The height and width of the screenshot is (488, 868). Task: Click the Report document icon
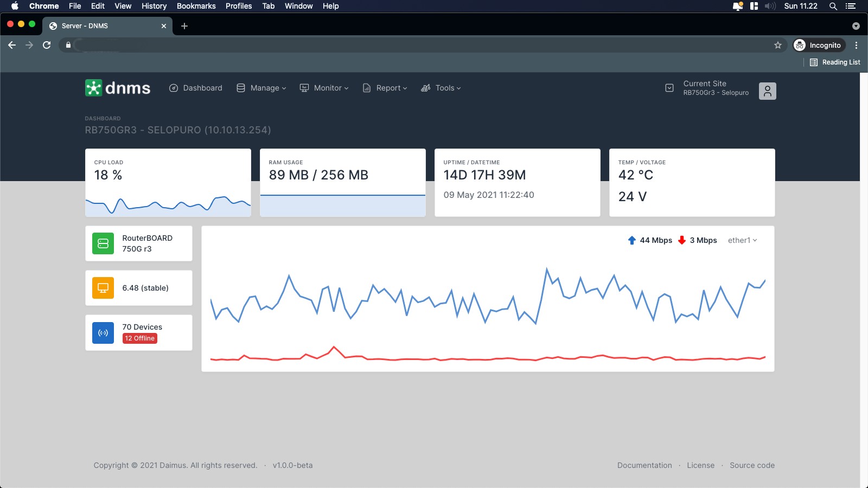coord(366,87)
